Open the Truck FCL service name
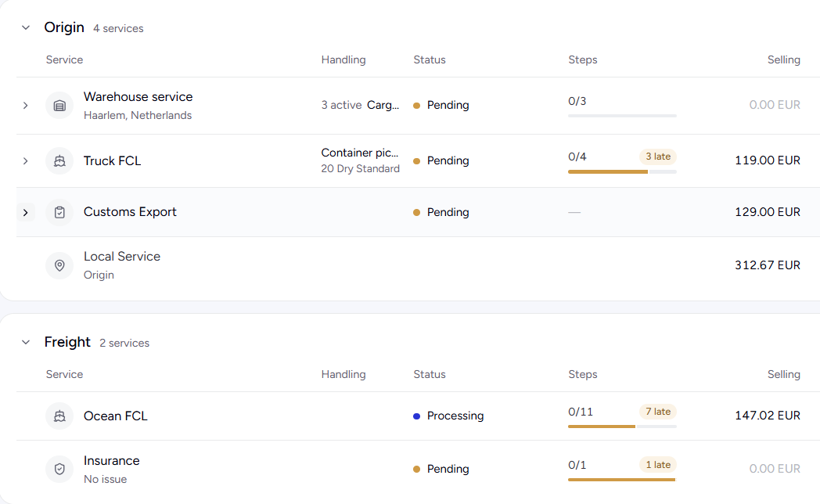The image size is (820, 504). (x=113, y=161)
